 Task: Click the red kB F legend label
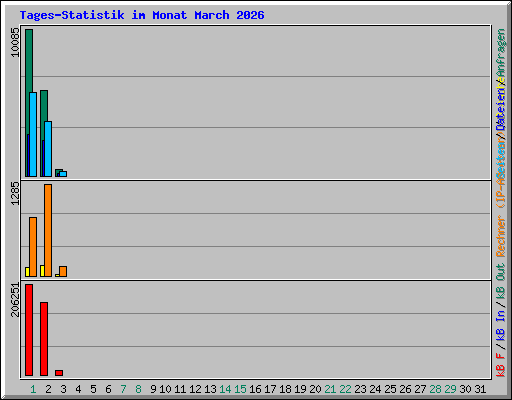(x=501, y=364)
